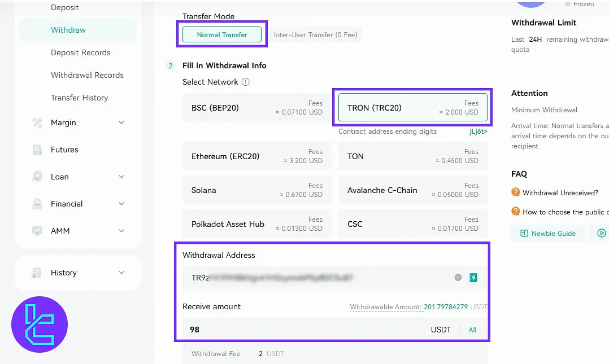This screenshot has height=364, width=609.
Task: Choose the TON network
Action: (412, 156)
